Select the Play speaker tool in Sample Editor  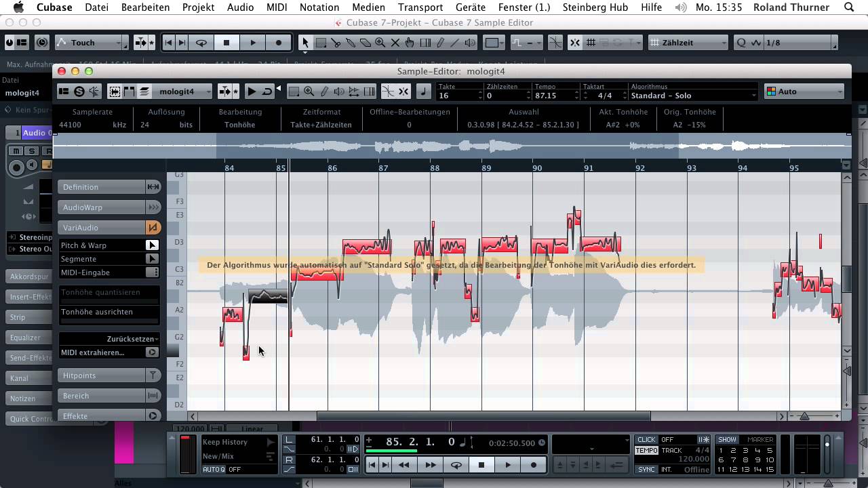tap(339, 91)
